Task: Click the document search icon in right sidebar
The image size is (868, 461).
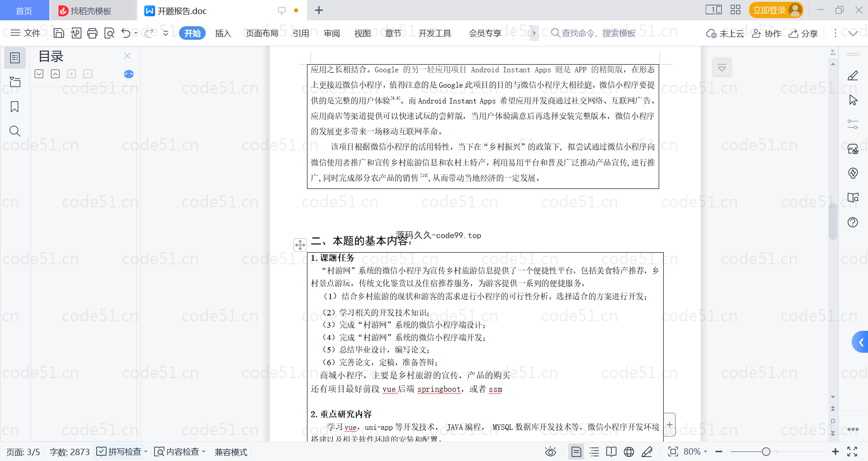Action: point(853,198)
